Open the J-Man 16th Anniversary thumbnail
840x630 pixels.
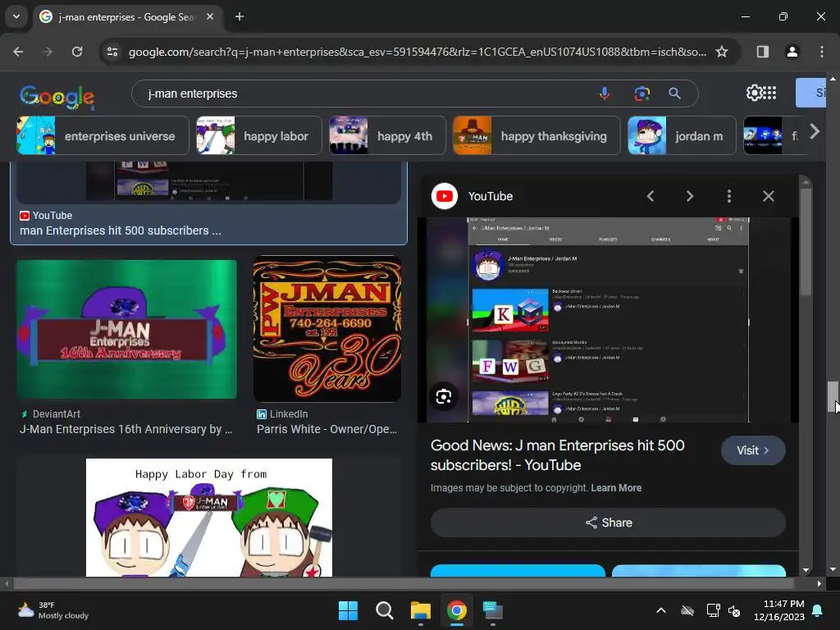[x=126, y=329]
